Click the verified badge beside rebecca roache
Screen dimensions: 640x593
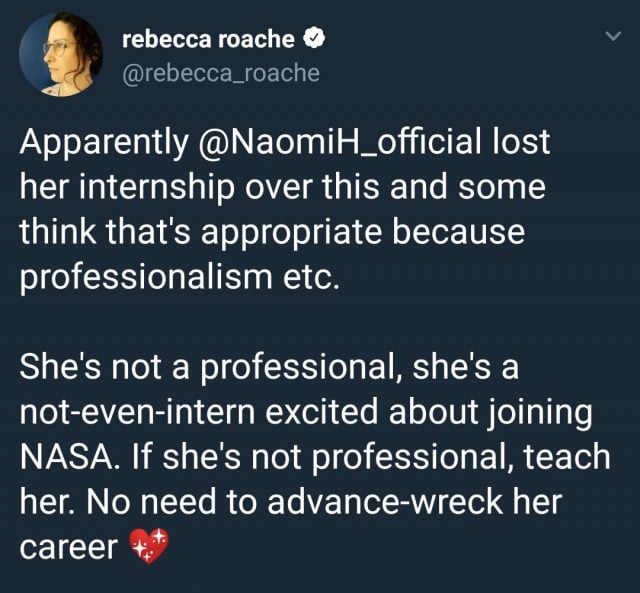click(315, 40)
